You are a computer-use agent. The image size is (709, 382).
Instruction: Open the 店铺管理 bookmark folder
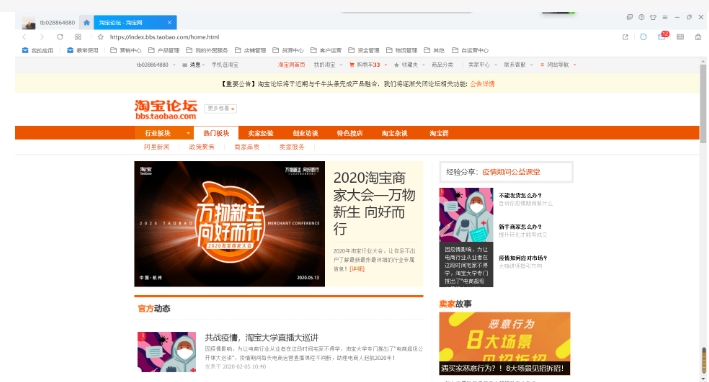[x=250, y=50]
